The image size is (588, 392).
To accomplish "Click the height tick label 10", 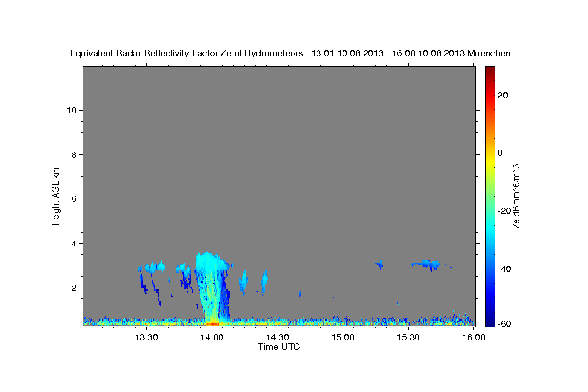I will tap(72, 110).
